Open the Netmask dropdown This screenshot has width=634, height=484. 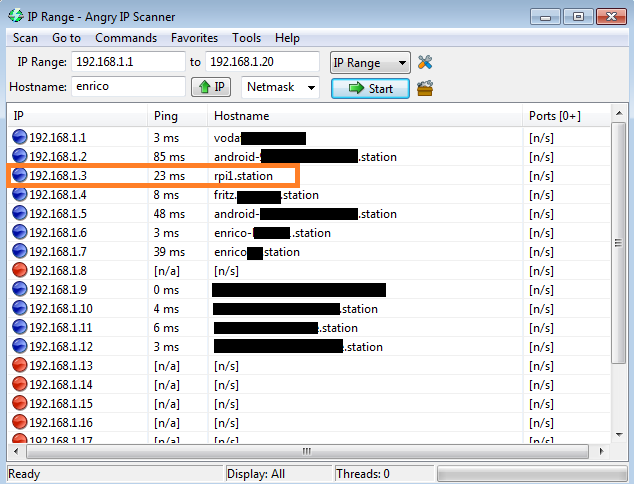(x=280, y=87)
